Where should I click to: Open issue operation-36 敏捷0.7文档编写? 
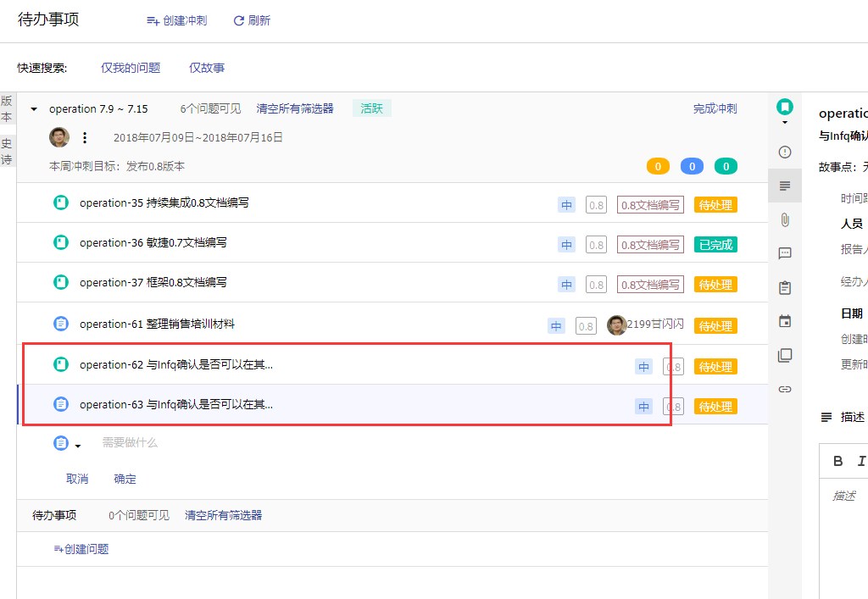click(x=153, y=242)
